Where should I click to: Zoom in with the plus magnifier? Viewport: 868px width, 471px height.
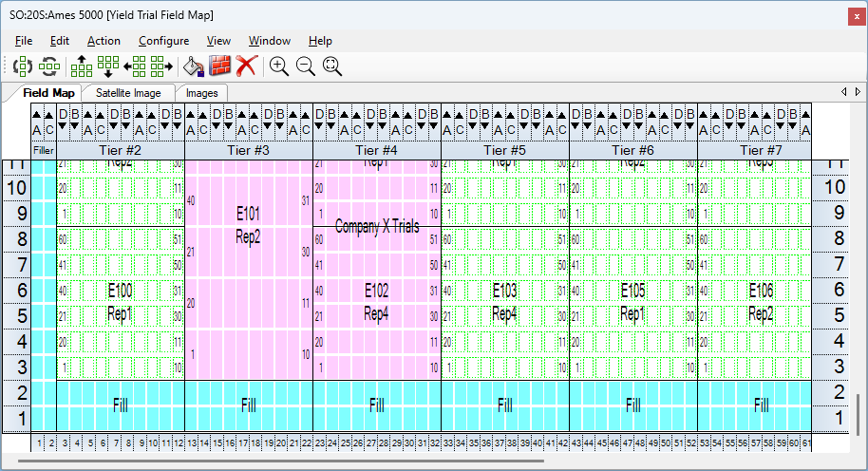[x=279, y=66]
